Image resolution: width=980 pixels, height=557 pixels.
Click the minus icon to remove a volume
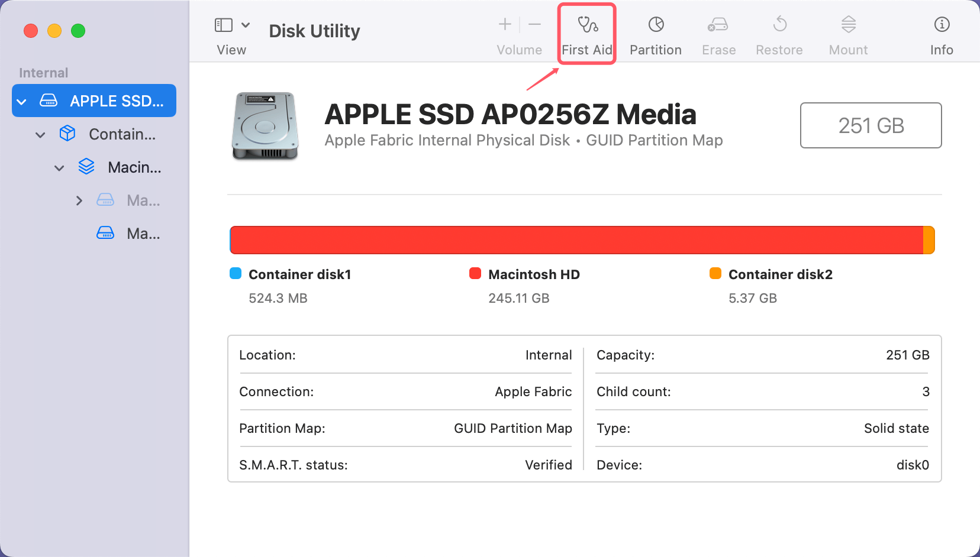[x=534, y=24]
